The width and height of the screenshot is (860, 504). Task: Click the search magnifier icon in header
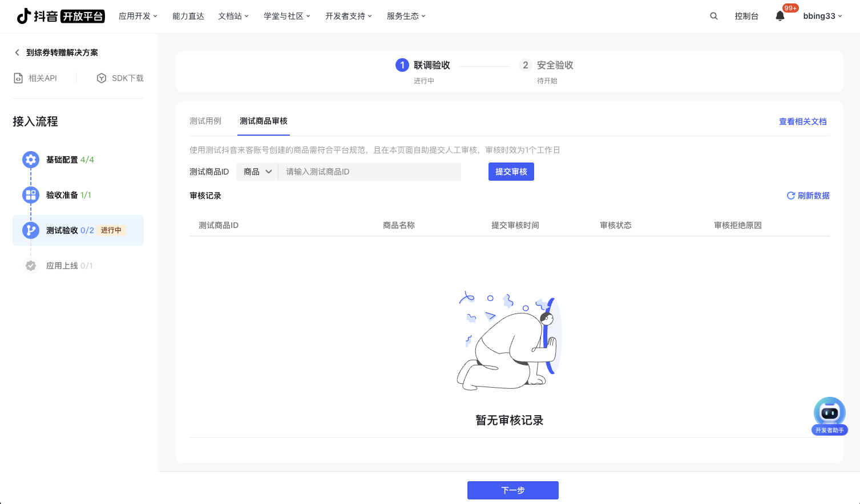pos(713,16)
